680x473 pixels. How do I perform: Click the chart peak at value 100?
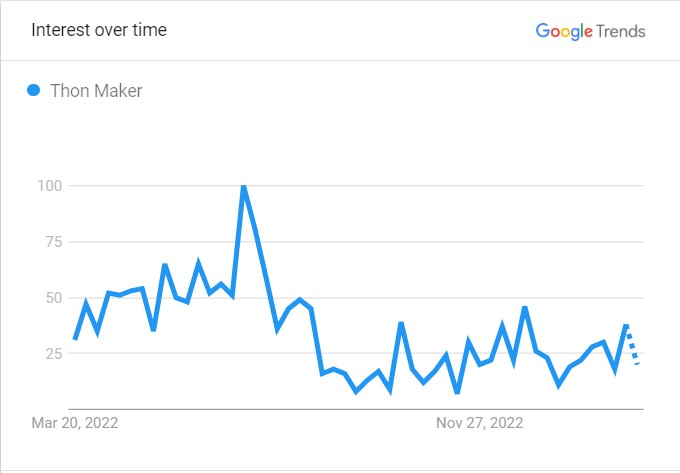pyautogui.click(x=244, y=187)
